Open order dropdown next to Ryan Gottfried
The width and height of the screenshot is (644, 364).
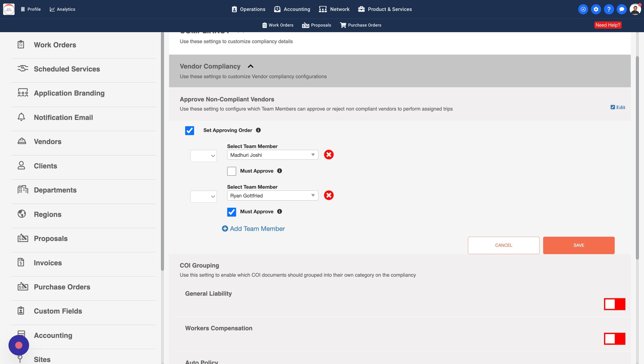[x=203, y=197]
